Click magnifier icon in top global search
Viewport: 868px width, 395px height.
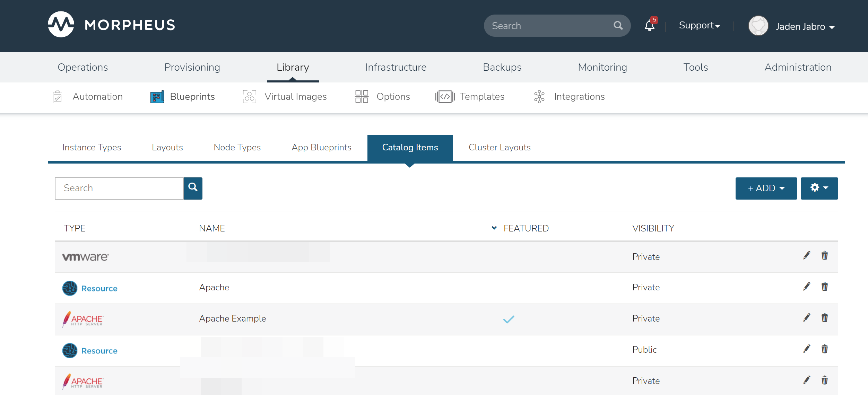618,25
